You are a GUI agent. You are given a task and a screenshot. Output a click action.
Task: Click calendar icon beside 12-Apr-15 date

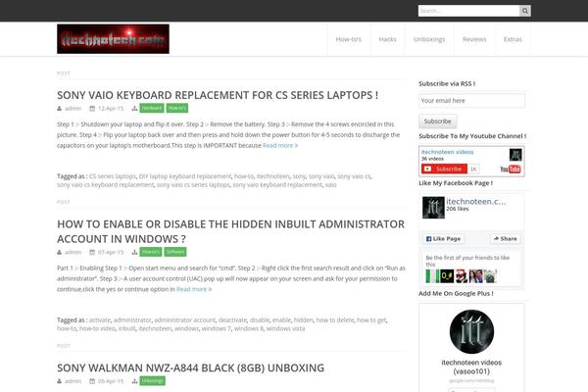(92, 109)
